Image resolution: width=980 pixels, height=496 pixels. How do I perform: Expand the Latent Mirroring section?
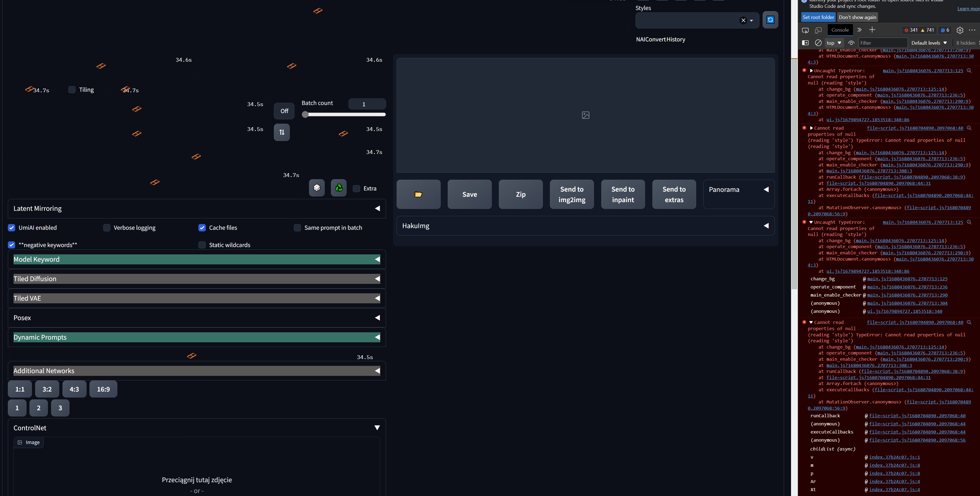(377, 209)
